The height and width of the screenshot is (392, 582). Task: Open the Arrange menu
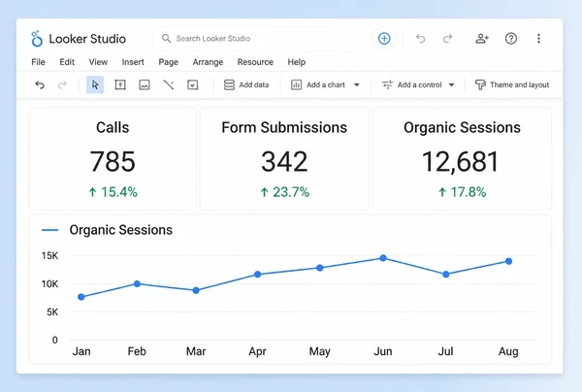[x=208, y=62]
